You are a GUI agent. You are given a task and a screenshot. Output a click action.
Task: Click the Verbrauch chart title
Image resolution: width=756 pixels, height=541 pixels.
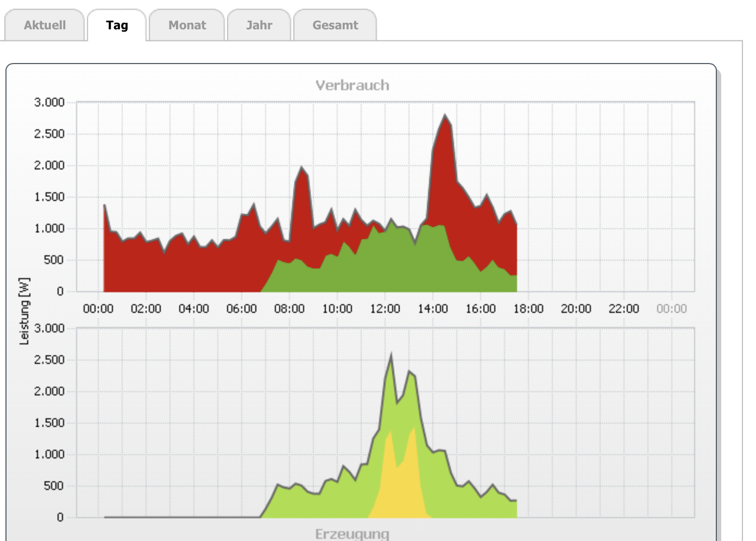(352, 85)
